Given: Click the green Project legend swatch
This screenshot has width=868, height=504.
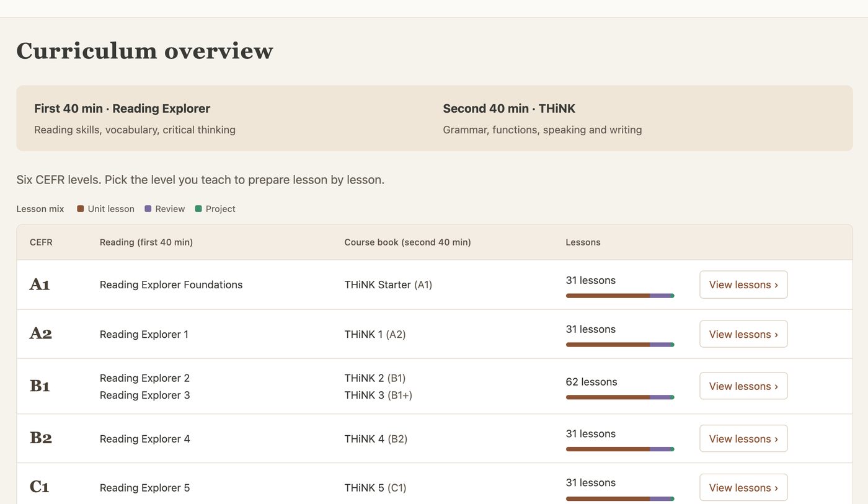Looking at the screenshot, I should click(x=198, y=209).
